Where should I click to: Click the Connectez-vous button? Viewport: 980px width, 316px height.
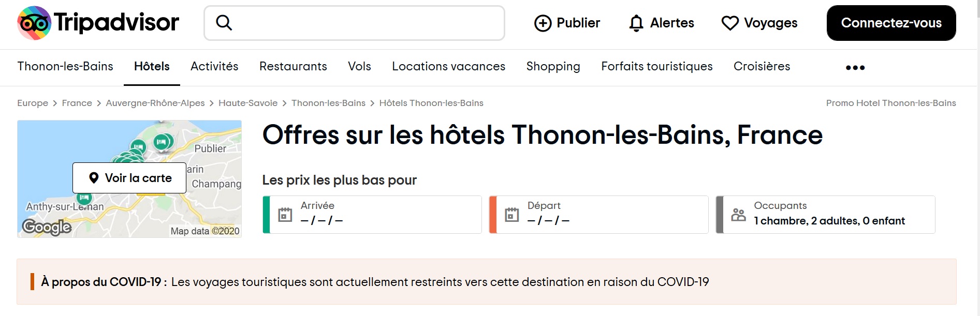[891, 23]
